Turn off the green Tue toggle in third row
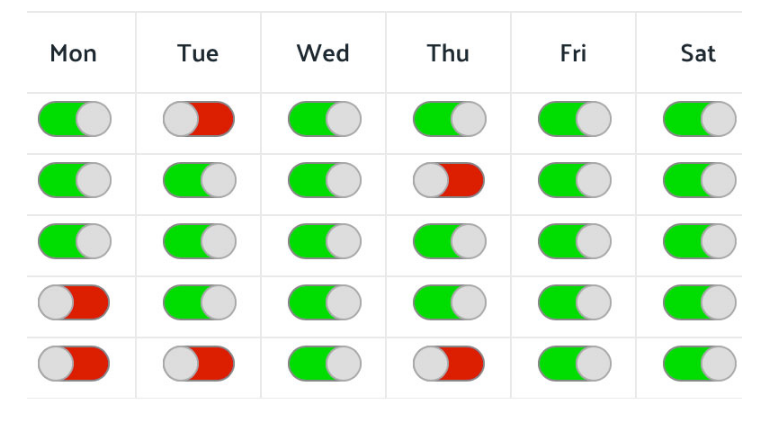The height and width of the screenshot is (422, 766). pyautogui.click(x=200, y=241)
